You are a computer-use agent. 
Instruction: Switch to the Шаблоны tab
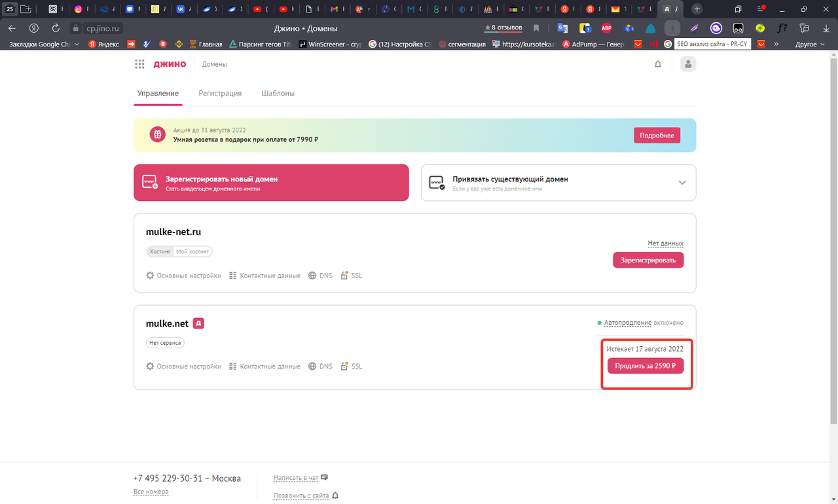click(278, 94)
